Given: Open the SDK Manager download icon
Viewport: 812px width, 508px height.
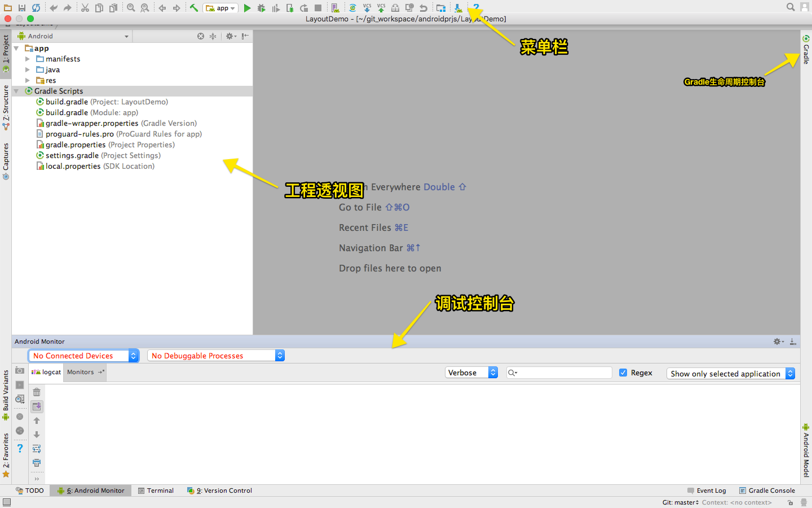Looking at the screenshot, I should pyautogui.click(x=458, y=8).
